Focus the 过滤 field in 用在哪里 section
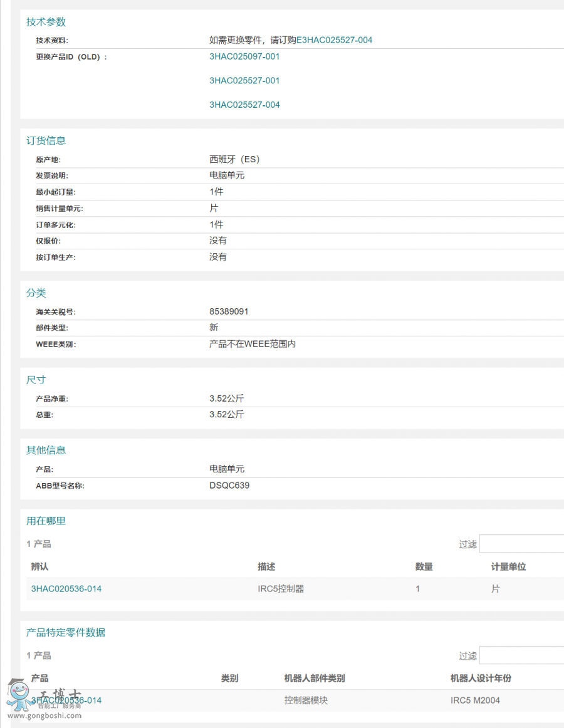564x728 pixels. (x=522, y=544)
